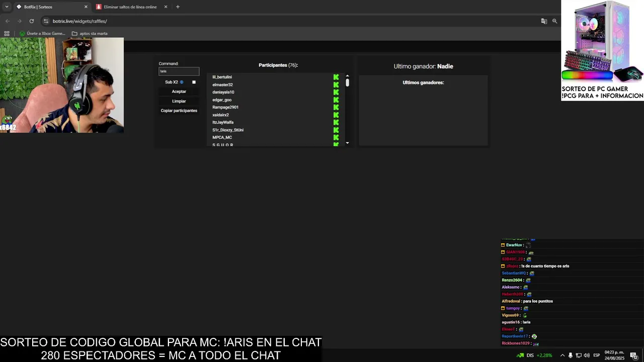
Task: Open volume control tray icon
Action: (x=587, y=355)
